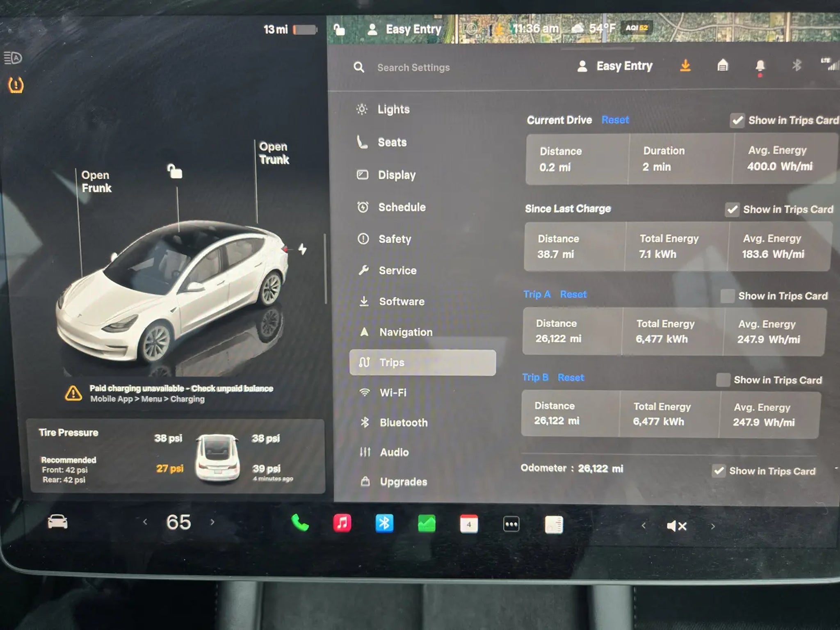Reset the Current Drive trip

pos(615,120)
